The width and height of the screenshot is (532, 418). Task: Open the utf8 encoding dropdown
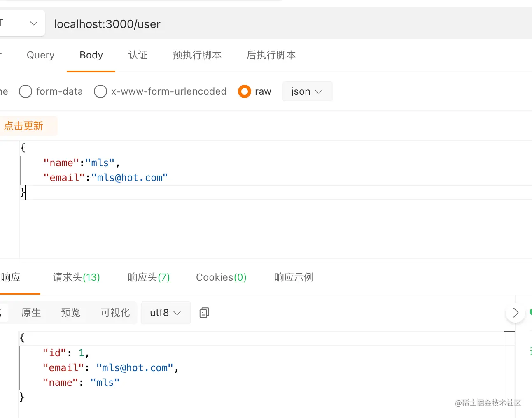click(166, 313)
